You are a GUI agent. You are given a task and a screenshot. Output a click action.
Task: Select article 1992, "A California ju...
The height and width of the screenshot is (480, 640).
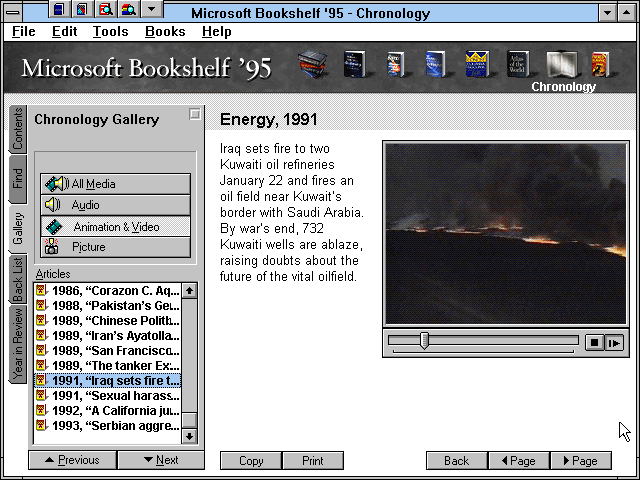coord(108,410)
